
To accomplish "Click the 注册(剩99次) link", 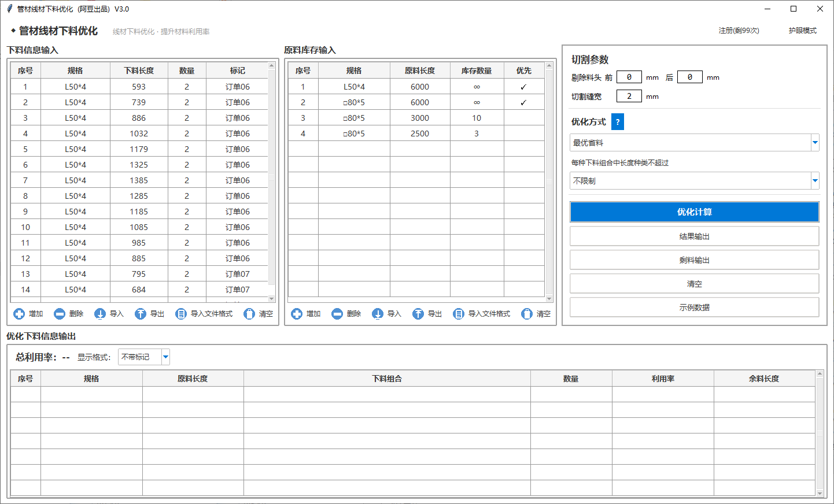I will pyautogui.click(x=739, y=31).
